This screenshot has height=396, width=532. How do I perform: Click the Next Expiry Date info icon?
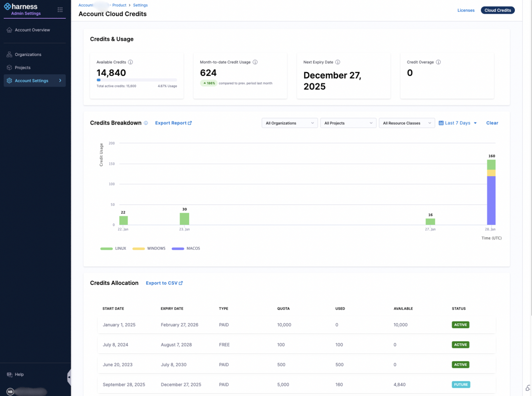pyautogui.click(x=337, y=62)
